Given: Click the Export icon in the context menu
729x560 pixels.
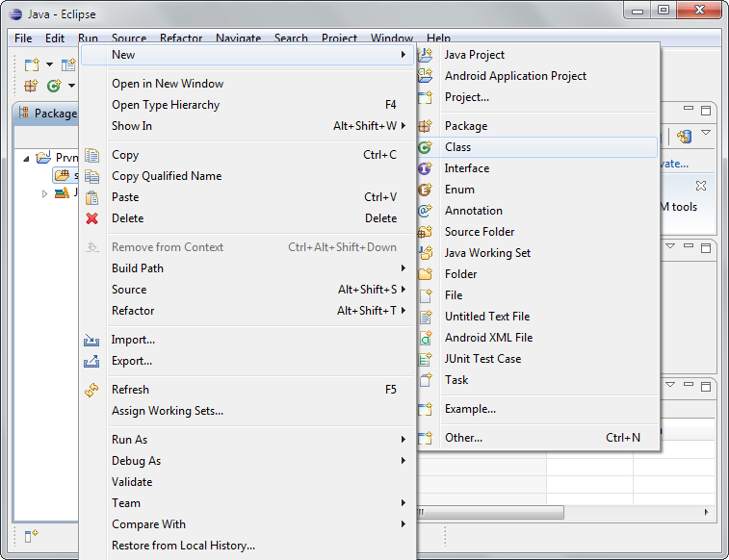Looking at the screenshot, I should (x=91, y=361).
